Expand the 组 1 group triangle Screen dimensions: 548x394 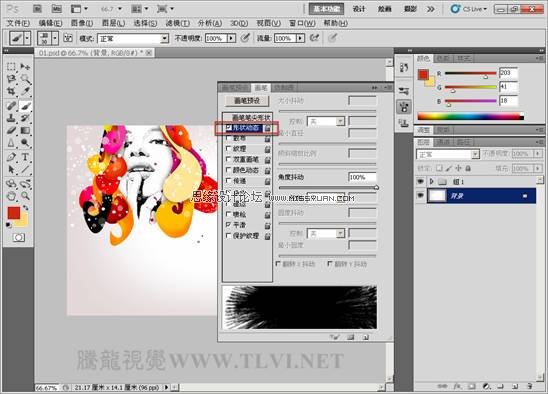[x=432, y=181]
